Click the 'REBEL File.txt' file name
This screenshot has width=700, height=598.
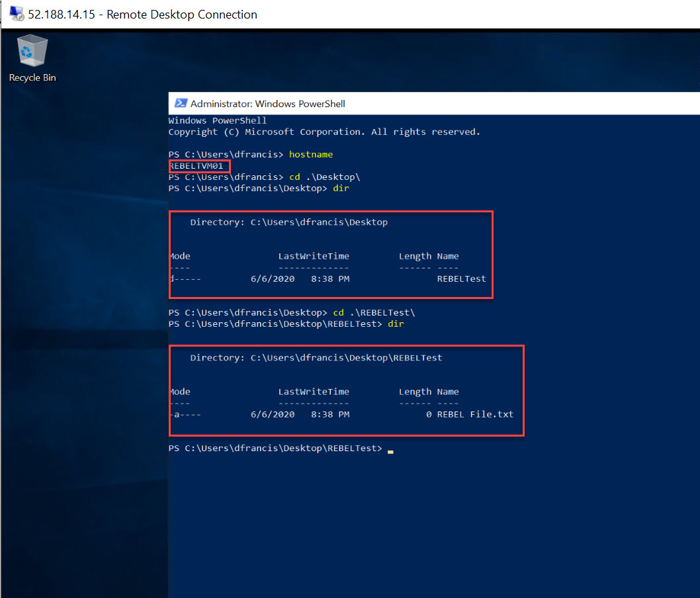point(478,414)
